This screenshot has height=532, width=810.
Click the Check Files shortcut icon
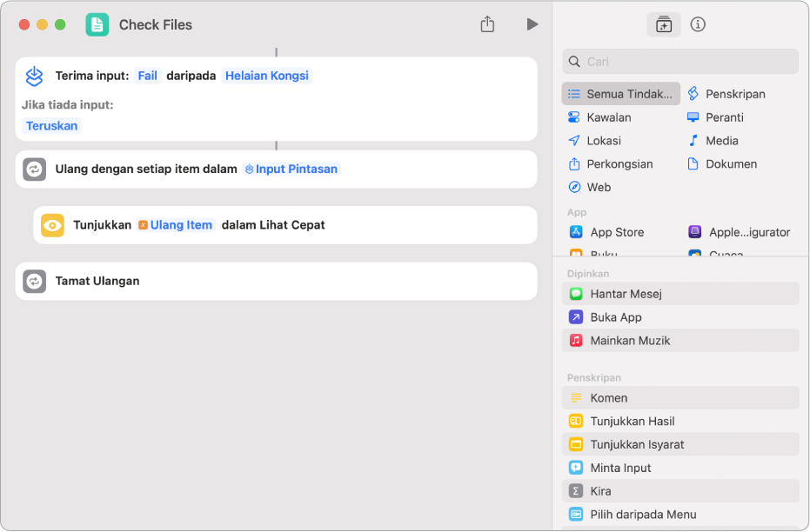click(x=97, y=24)
